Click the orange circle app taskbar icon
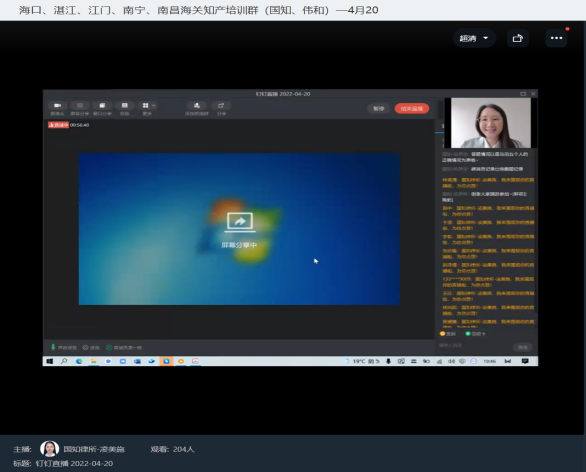 click(181, 361)
